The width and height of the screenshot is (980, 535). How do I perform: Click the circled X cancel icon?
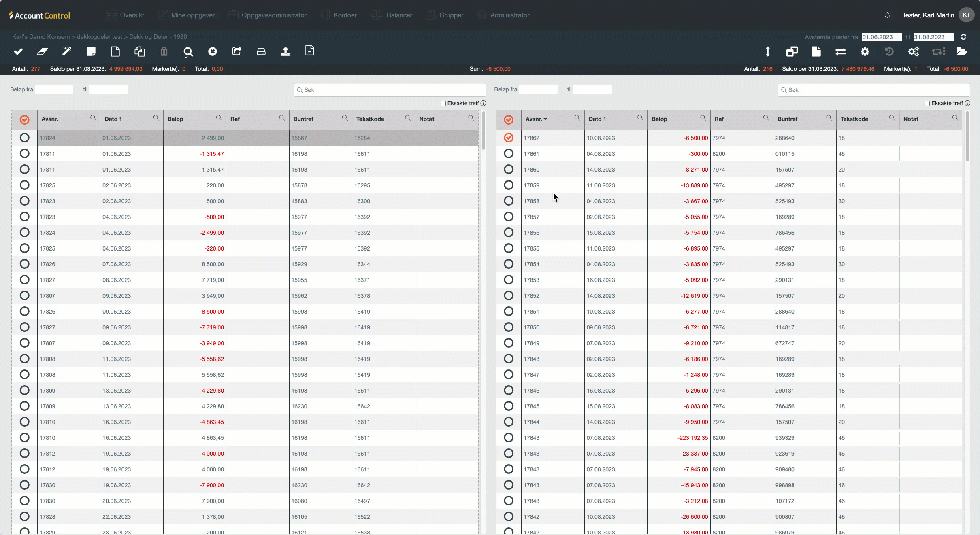pos(213,51)
